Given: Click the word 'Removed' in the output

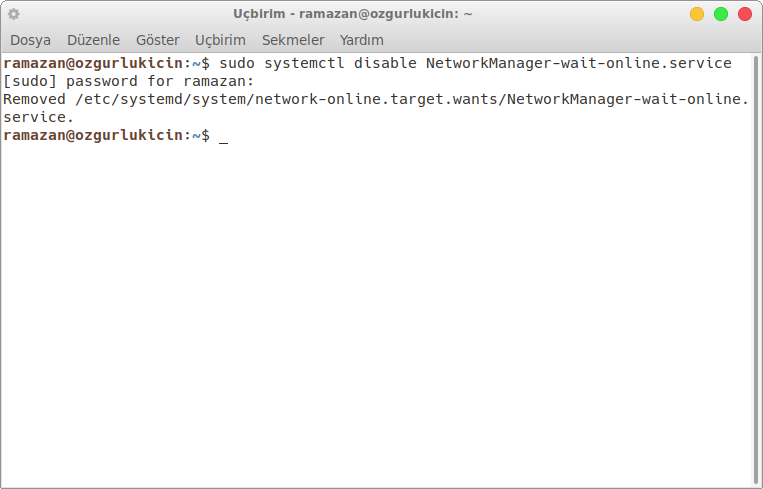Looking at the screenshot, I should (34, 99).
